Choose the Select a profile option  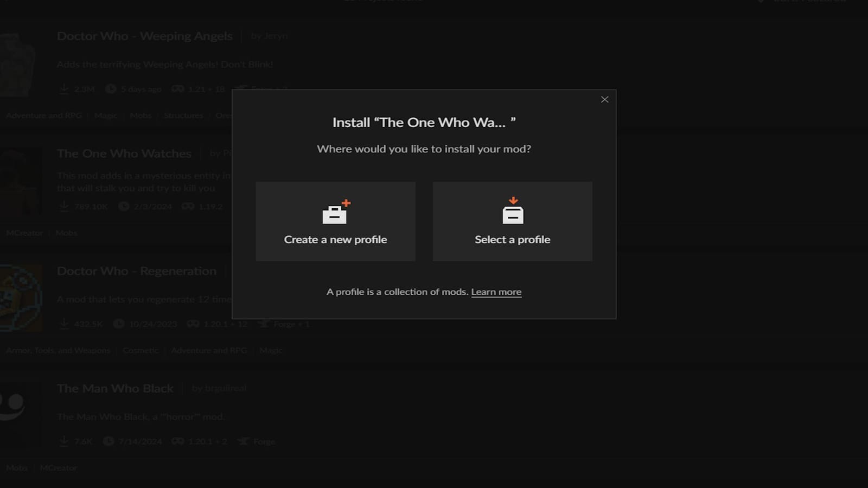point(512,221)
